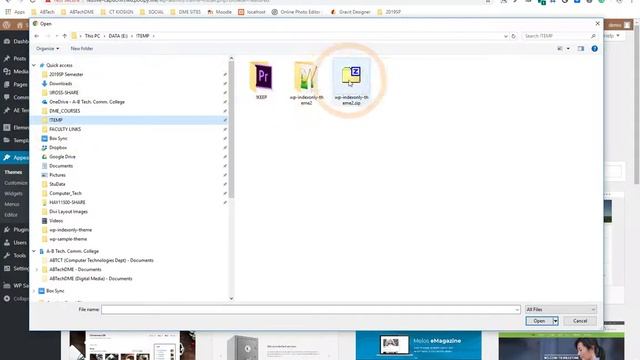The height and width of the screenshot is (360, 640).
Task: Select wp-indexonly-theme in the sidebar
Action: [x=70, y=230]
